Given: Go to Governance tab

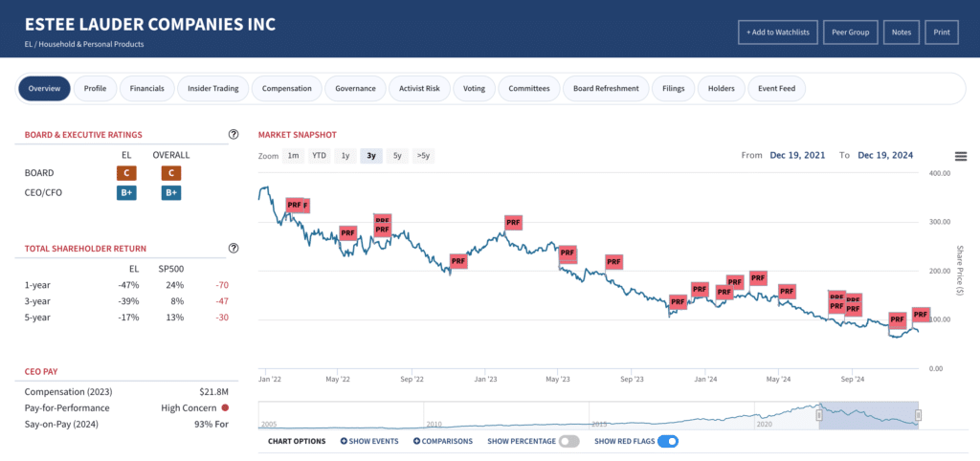Looking at the screenshot, I should click(355, 88).
